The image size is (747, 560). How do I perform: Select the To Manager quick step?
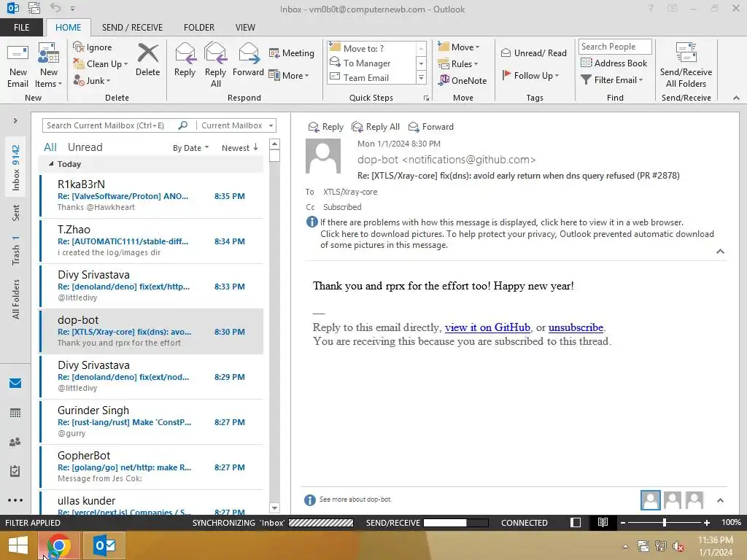371,63
